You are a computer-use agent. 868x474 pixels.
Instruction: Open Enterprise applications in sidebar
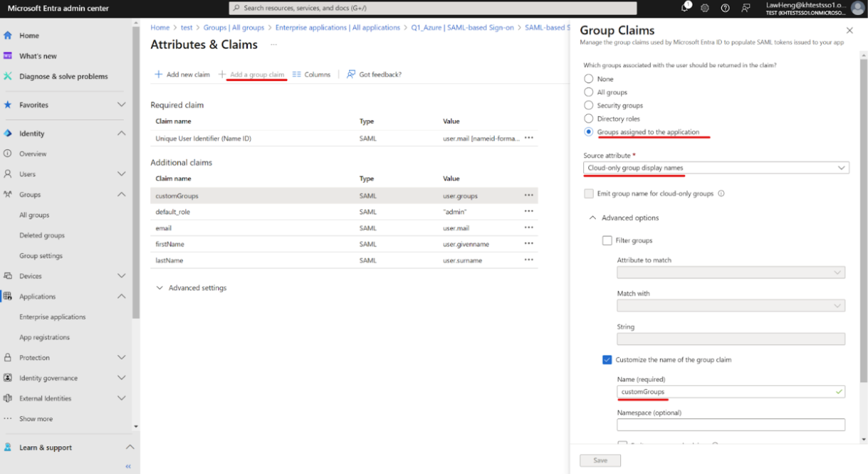[52, 317]
